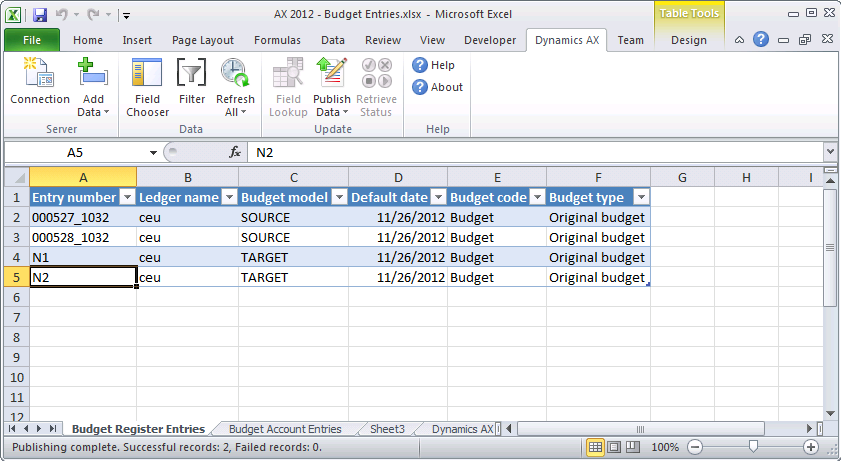The width and height of the screenshot is (841, 461).
Task: Switch to Page Layout view in status bar
Action: coord(615,447)
